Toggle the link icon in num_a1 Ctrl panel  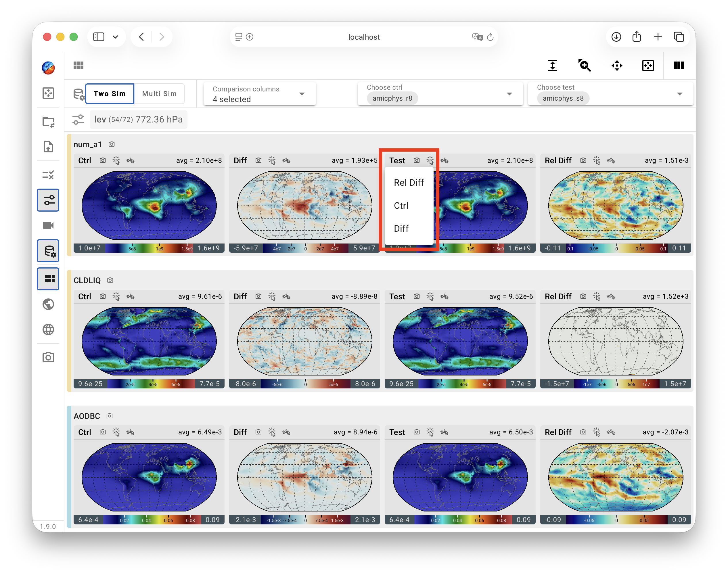coord(130,161)
